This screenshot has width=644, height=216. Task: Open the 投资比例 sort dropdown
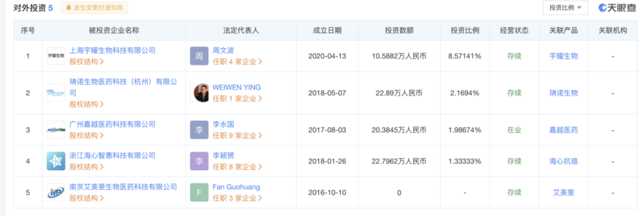point(565,7)
